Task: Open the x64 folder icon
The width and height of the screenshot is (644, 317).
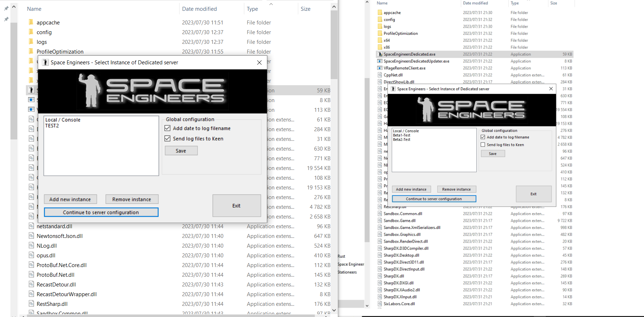Action: (x=380, y=40)
